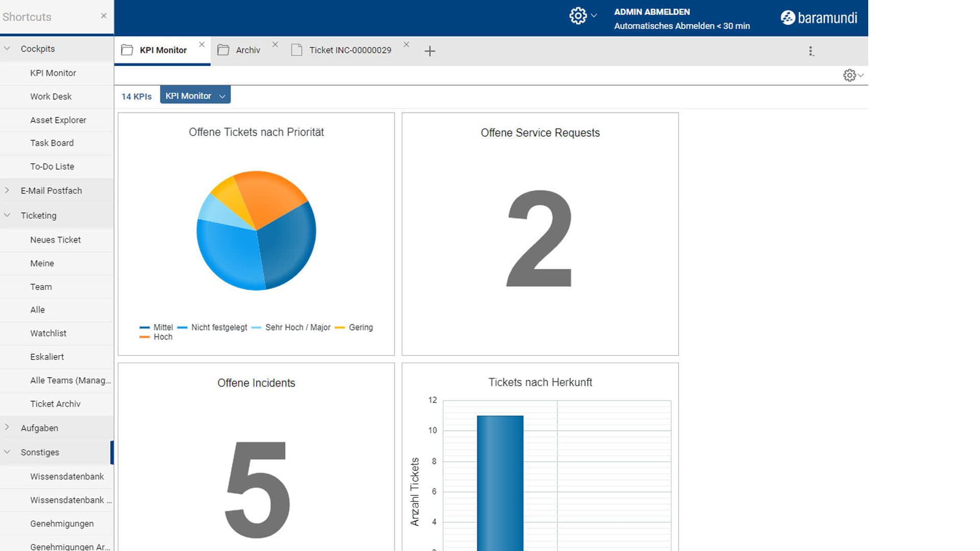The height and width of the screenshot is (551, 980).
Task: Click ADMIN ABMELDEN to log out
Action: point(652,12)
